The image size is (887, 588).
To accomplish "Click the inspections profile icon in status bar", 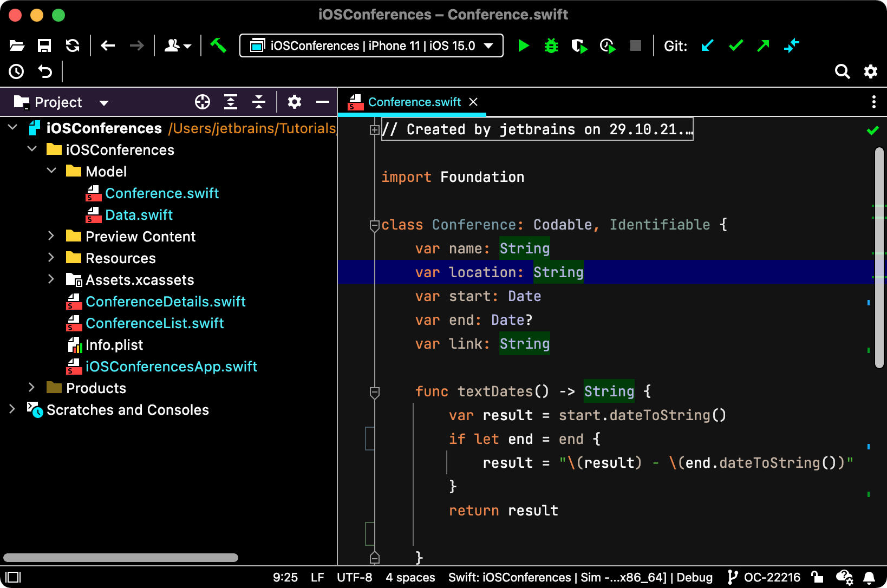I will coord(844,578).
